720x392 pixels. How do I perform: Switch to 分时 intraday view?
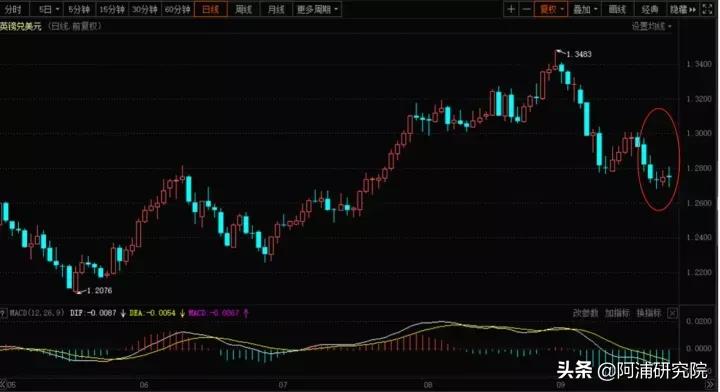pos(13,9)
